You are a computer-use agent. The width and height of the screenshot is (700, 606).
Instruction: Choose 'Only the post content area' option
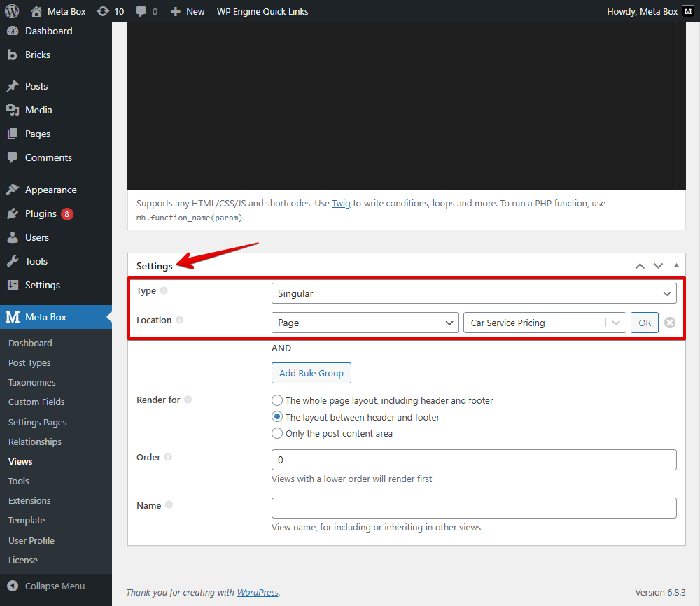[x=277, y=432]
